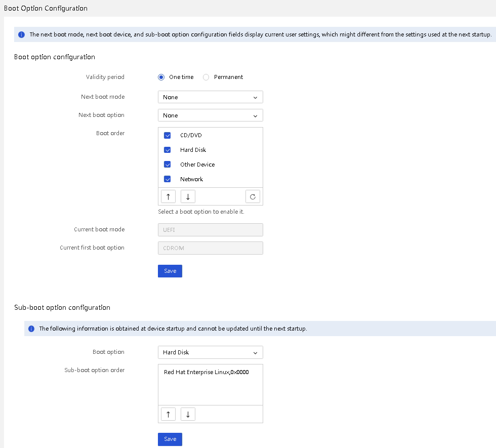This screenshot has height=448, width=496.
Task: Disable the Other Device boot checkbox
Action: click(168, 165)
